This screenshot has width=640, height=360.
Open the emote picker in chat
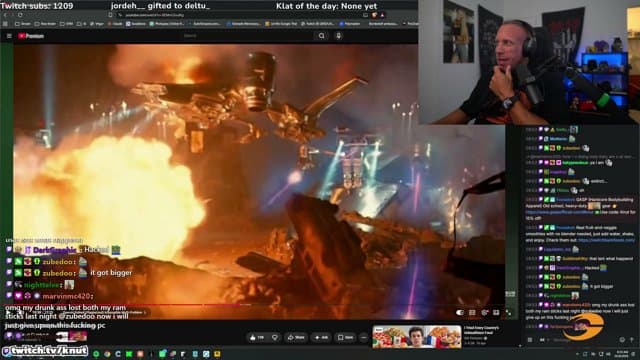coord(622,340)
